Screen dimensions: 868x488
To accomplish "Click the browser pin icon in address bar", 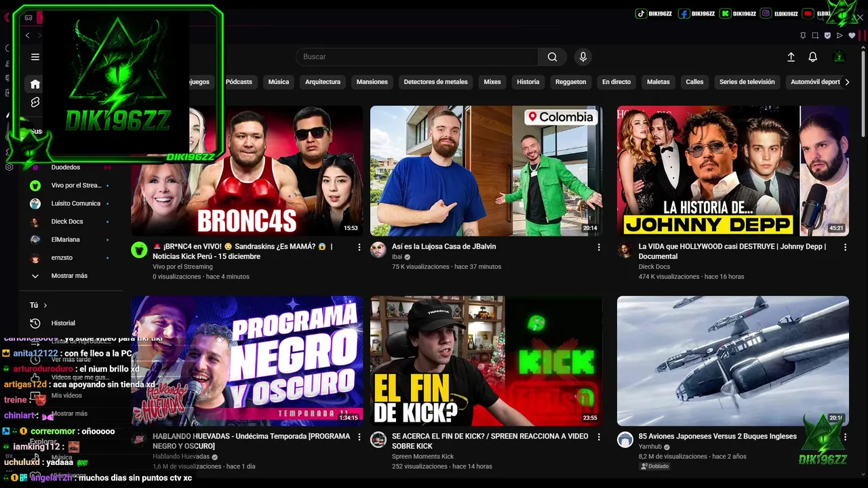I will 803,35.
